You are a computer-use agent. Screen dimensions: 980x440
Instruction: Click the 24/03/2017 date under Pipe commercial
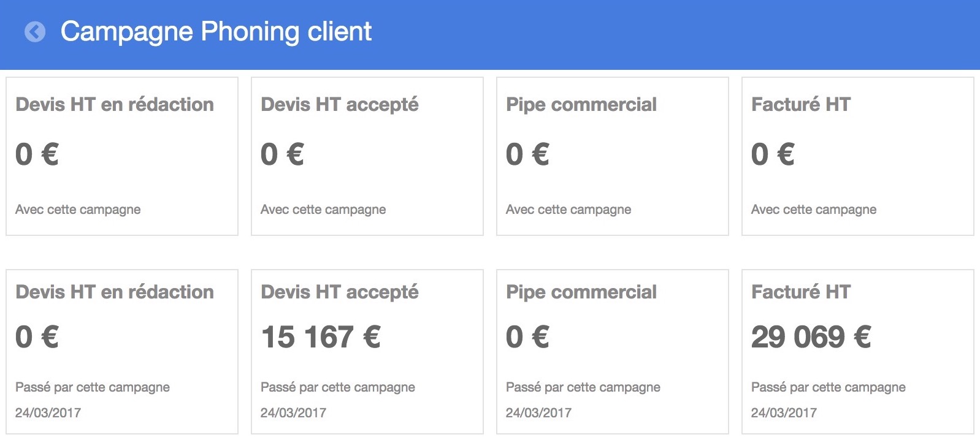click(538, 412)
